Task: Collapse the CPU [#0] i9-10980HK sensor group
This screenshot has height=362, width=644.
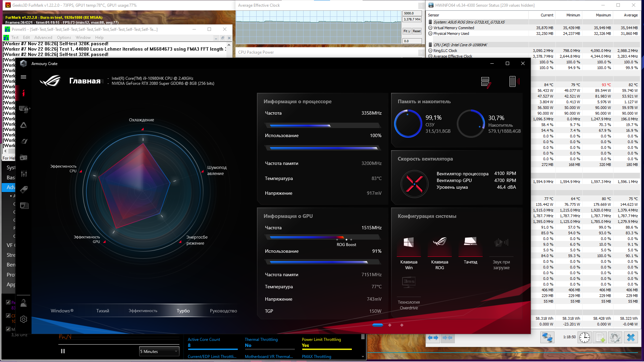Action: (x=430, y=45)
